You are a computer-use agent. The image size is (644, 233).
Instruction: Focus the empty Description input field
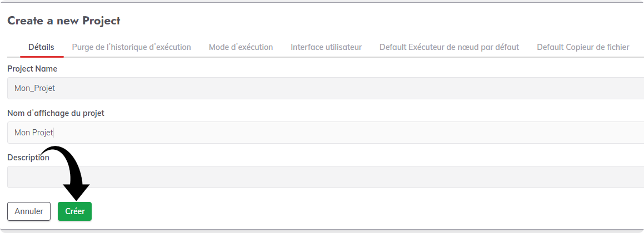click(x=326, y=177)
